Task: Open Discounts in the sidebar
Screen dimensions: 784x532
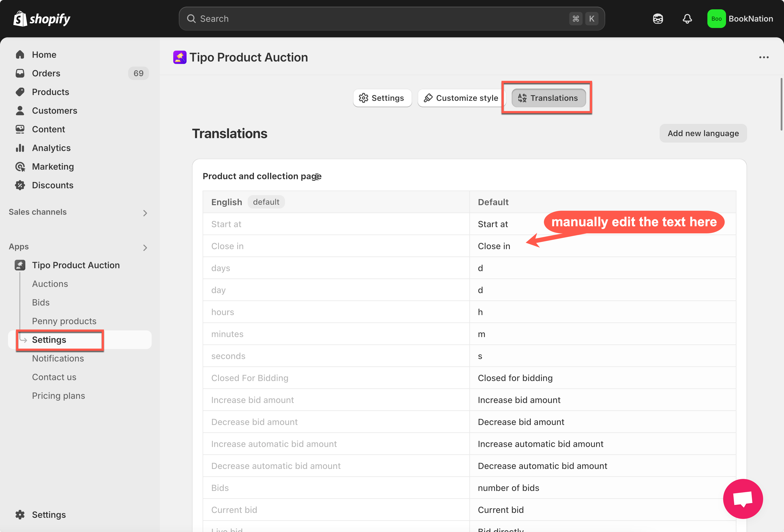Action: point(52,185)
